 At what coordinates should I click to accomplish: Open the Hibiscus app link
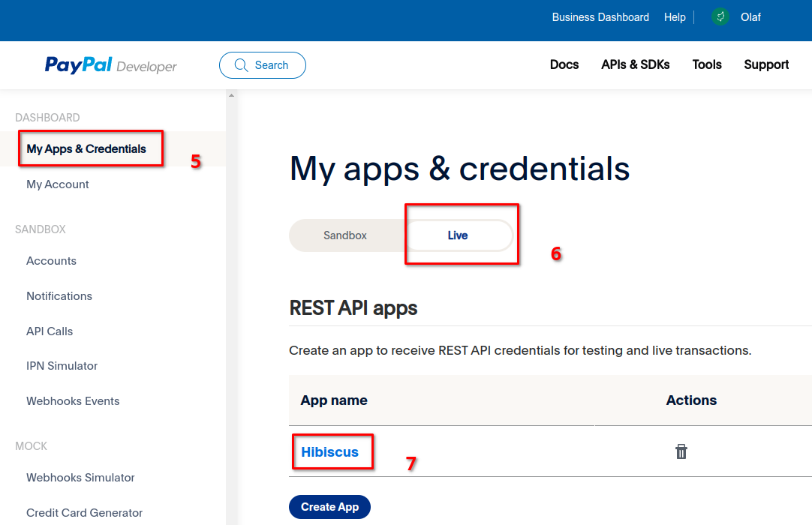pyautogui.click(x=330, y=452)
